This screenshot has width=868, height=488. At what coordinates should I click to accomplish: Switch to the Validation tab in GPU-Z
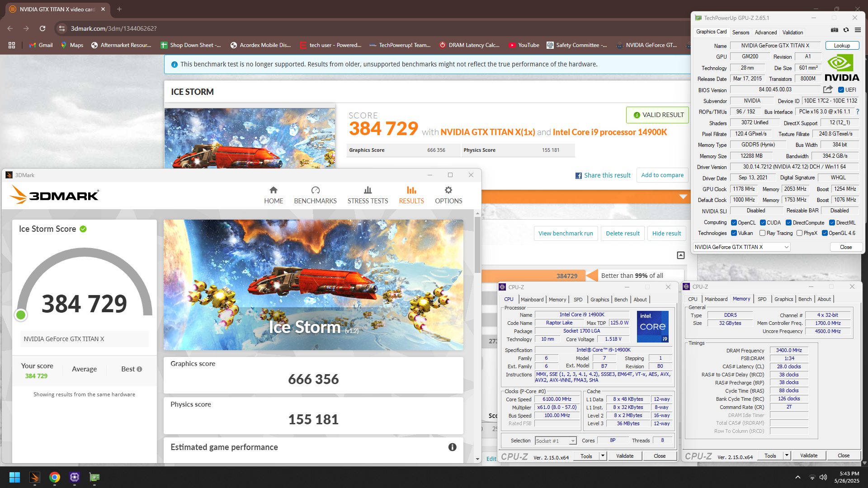click(x=793, y=33)
